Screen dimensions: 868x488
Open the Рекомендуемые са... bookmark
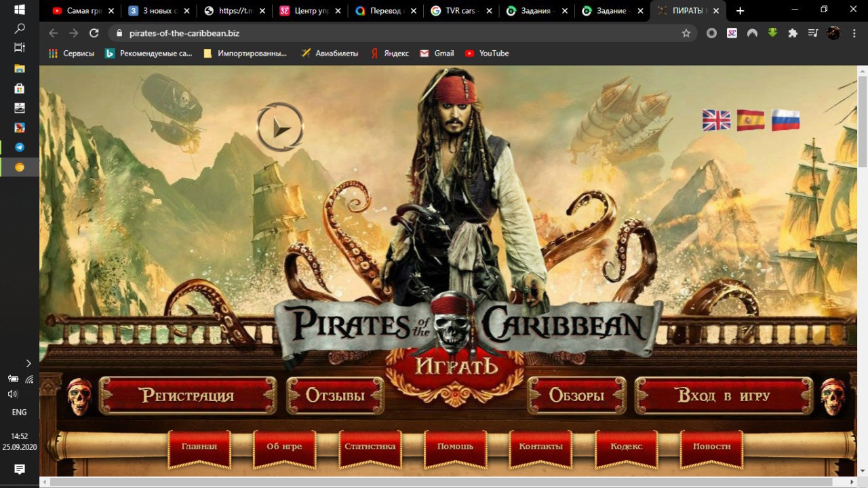(x=149, y=53)
